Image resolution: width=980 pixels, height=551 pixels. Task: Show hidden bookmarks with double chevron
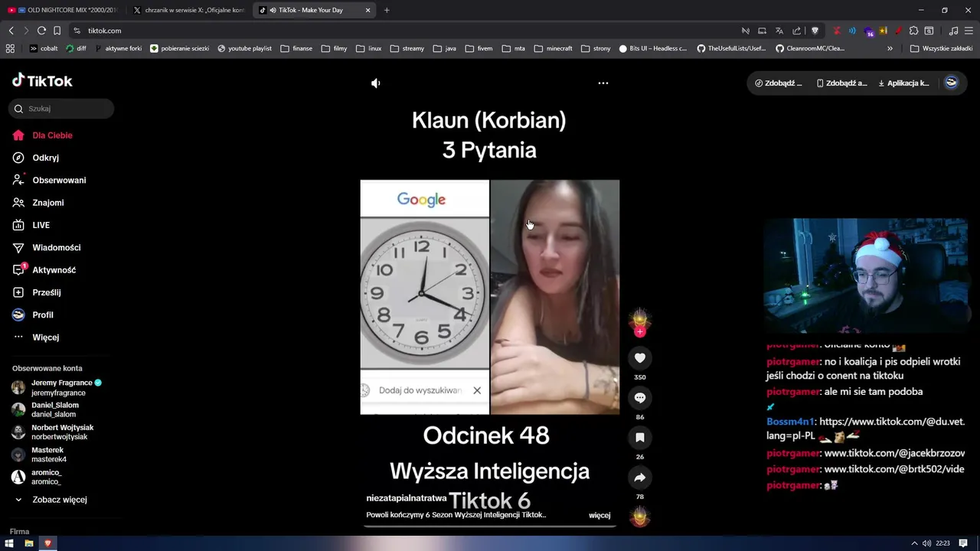point(890,48)
